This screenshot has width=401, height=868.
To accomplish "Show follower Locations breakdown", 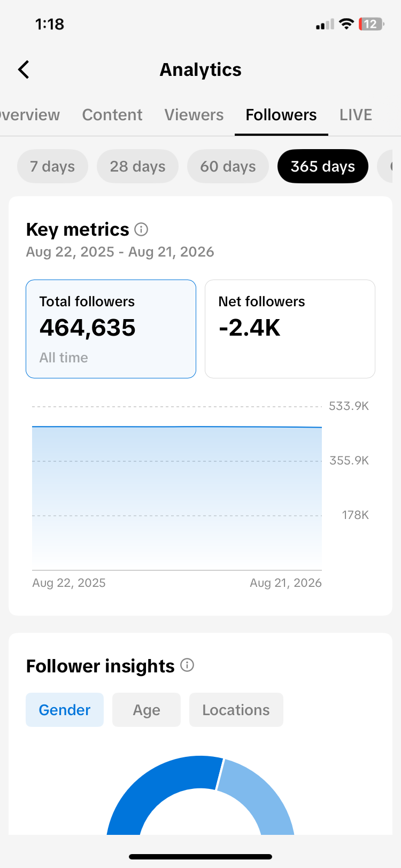I will click(236, 710).
